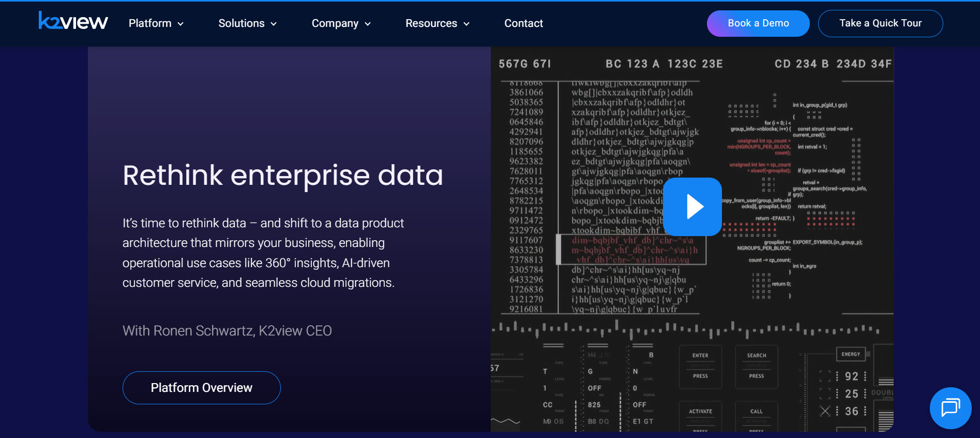Go to the Contact page
The width and height of the screenshot is (980, 438).
[x=523, y=23]
